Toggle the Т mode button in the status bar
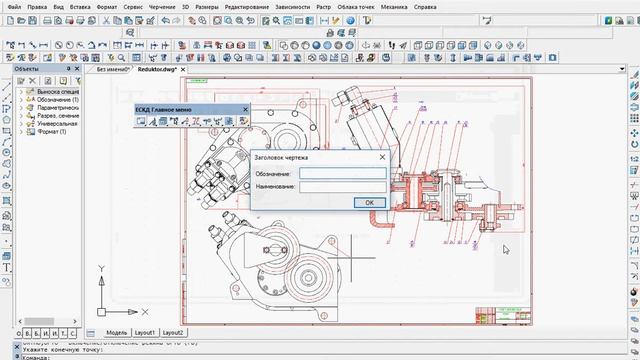Screen dimensions: 640x360 (x=63, y=333)
